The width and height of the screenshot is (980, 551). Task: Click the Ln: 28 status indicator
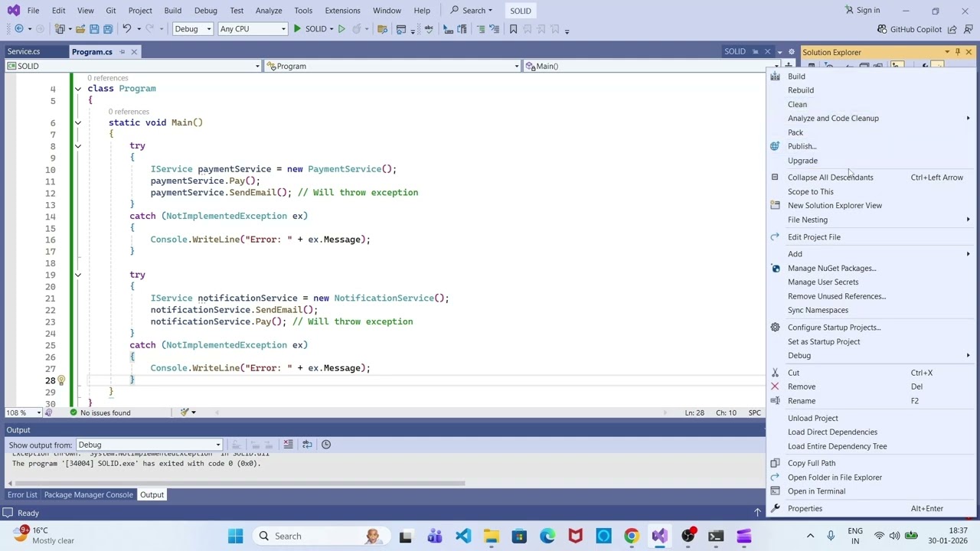[x=694, y=412]
